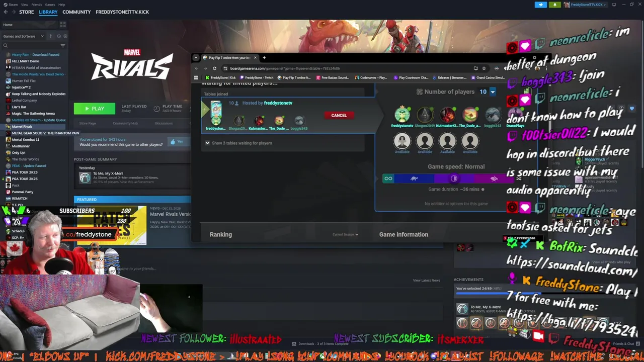Open the browser apps grid in bookmarks bar
644x362 pixels.
(x=196, y=77)
